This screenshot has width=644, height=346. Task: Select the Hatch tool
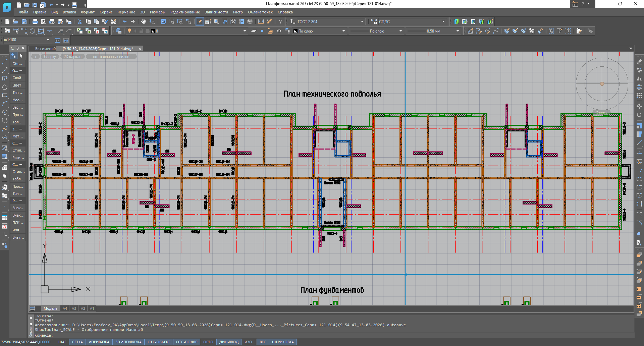pos(5,148)
